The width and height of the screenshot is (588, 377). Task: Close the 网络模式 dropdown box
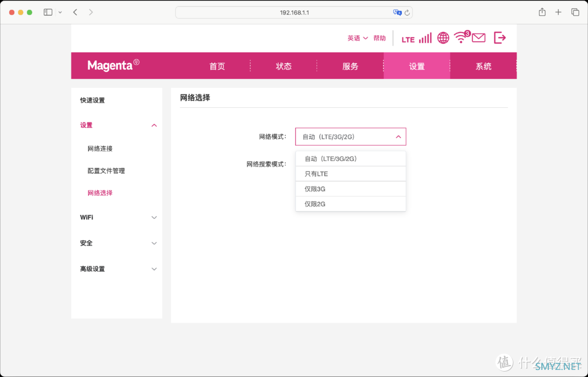[x=351, y=137]
